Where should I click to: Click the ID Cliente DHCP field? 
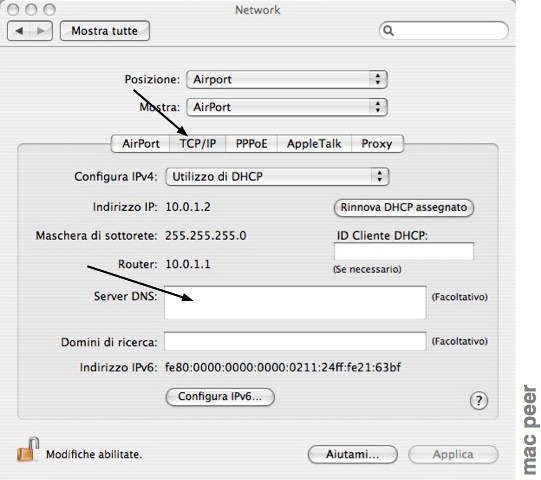point(404,251)
